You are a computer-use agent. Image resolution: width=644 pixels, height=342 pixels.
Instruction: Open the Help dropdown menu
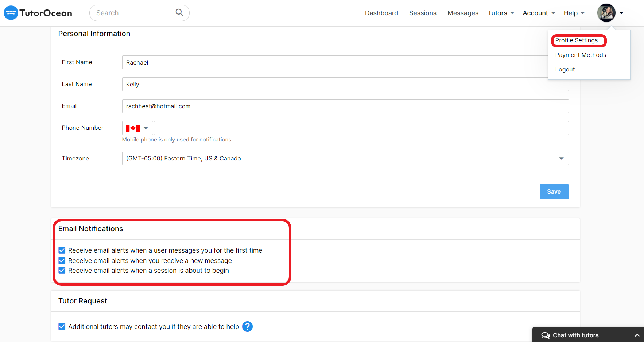(574, 13)
